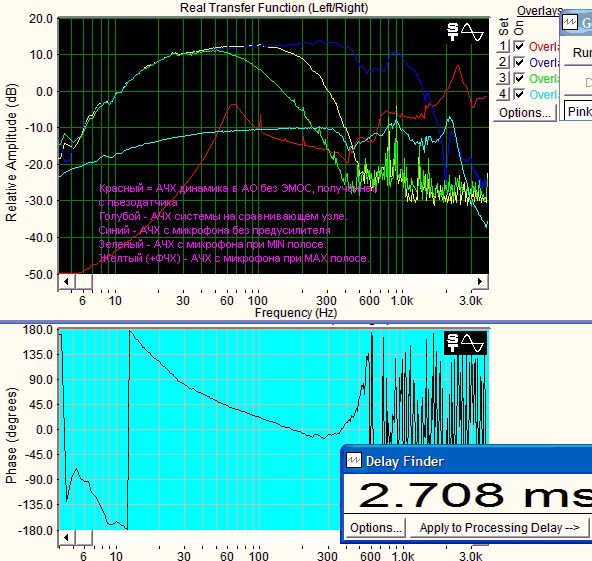Click the annotation line starting with Желтый
This screenshot has height=561, width=592.
(234, 258)
